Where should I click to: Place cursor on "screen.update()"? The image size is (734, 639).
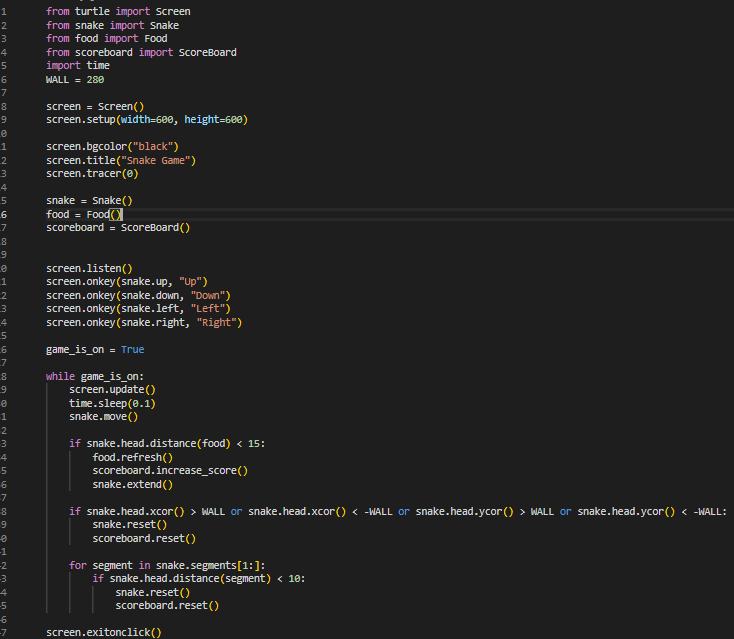112,389
